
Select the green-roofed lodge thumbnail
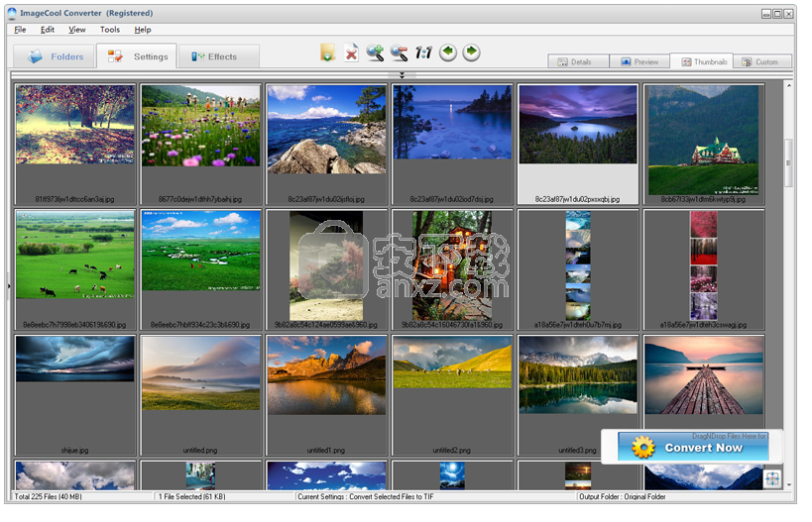click(x=704, y=145)
